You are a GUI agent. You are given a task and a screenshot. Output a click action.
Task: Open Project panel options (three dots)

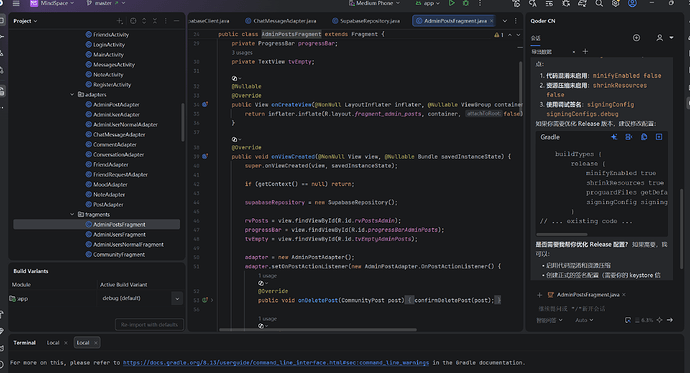pos(166,21)
